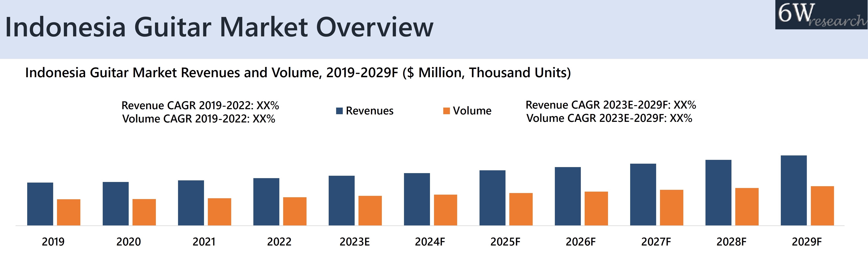The height and width of the screenshot is (264, 868).
Task: Select the Volume CAGR 2019-2022 text
Action: (x=199, y=119)
